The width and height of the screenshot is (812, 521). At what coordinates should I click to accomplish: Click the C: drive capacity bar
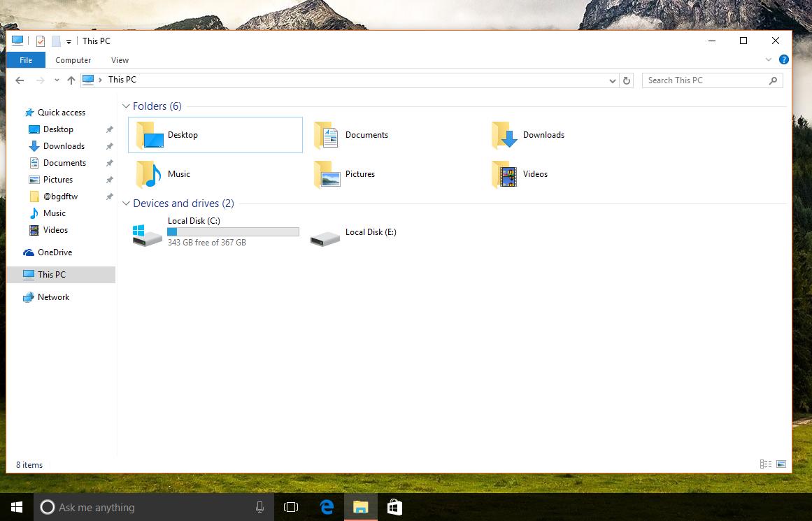tap(233, 231)
